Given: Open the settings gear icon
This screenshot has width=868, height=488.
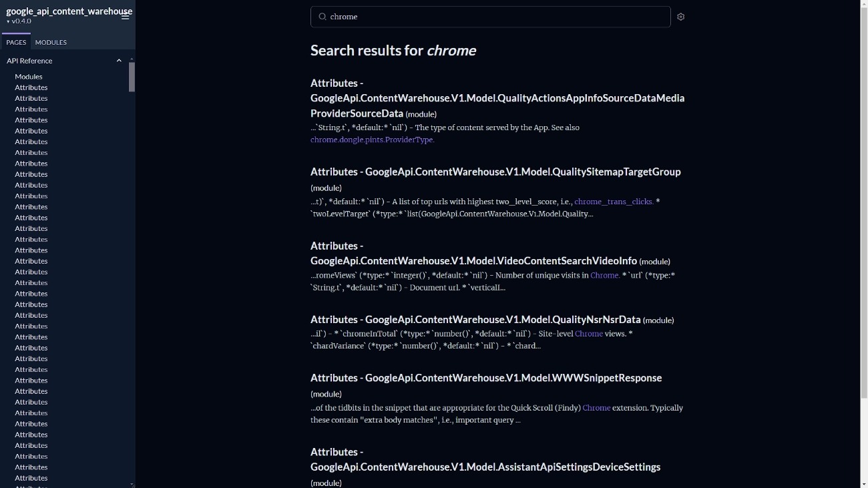Looking at the screenshot, I should [x=681, y=17].
